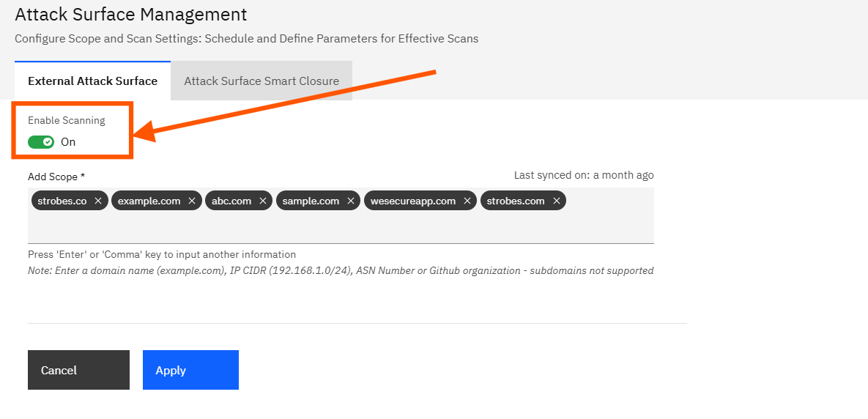This screenshot has width=868, height=419.
Task: Click the strobes.com tag label
Action: tap(516, 201)
